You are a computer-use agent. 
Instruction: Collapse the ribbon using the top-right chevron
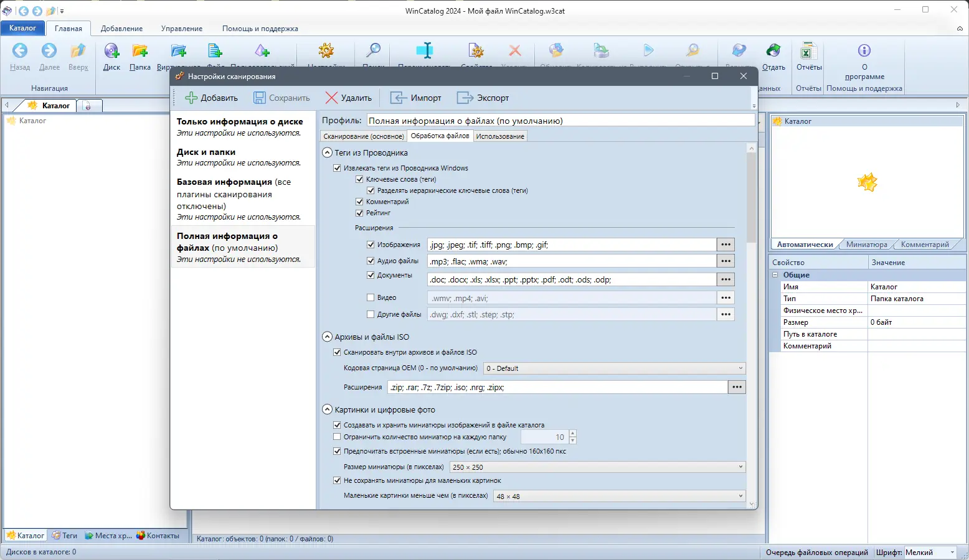click(960, 29)
